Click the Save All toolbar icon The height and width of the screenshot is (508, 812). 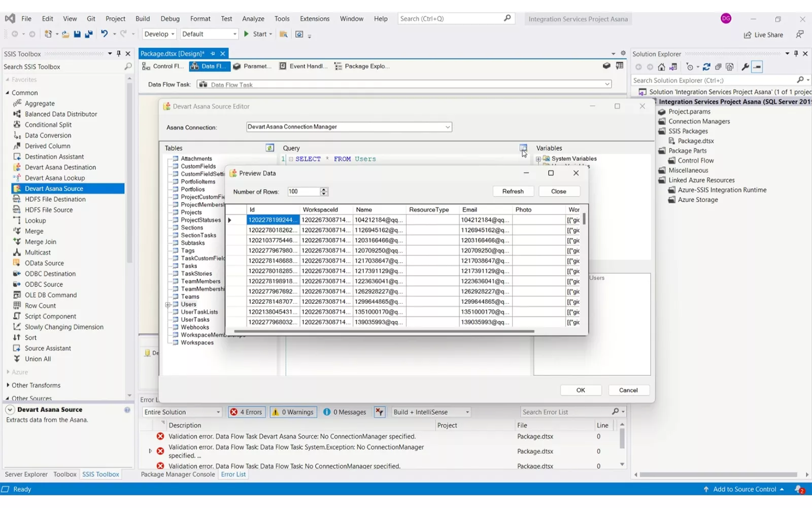pos(88,34)
